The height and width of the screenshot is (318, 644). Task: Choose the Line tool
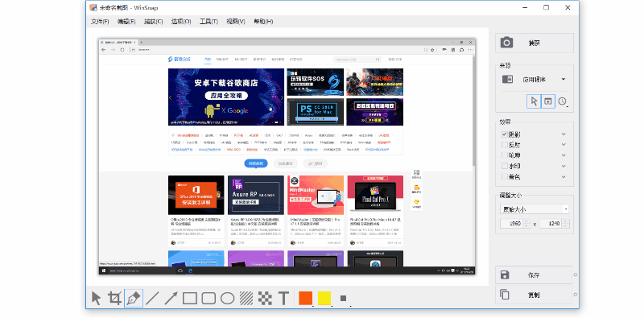[152, 298]
